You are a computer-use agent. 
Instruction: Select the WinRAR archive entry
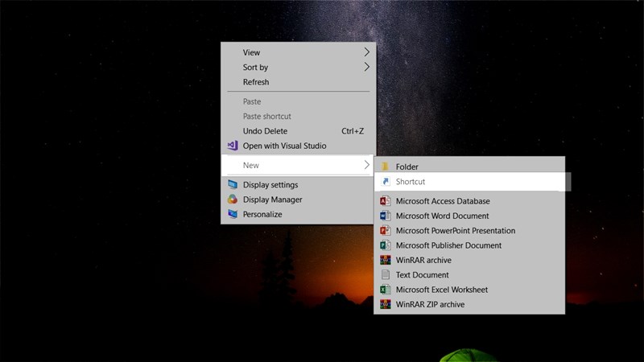click(423, 261)
